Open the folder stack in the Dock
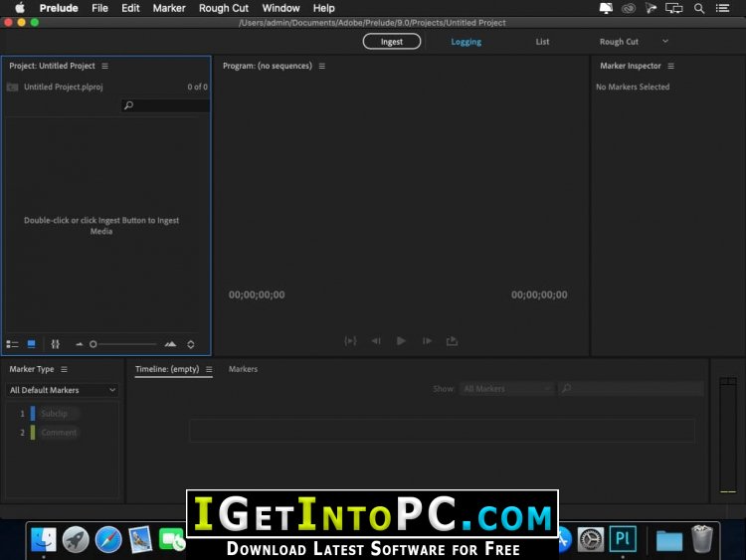 pos(669,540)
